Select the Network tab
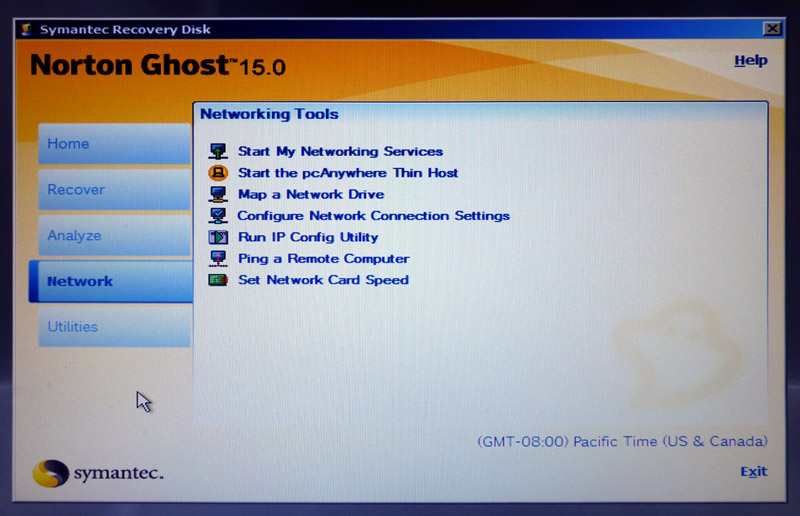Viewport: 800px width, 516px height. click(111, 281)
